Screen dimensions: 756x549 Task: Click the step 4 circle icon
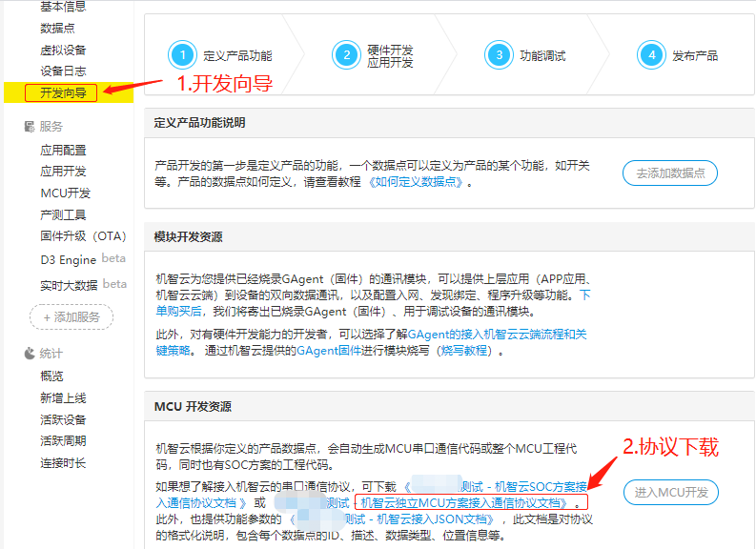(651, 55)
